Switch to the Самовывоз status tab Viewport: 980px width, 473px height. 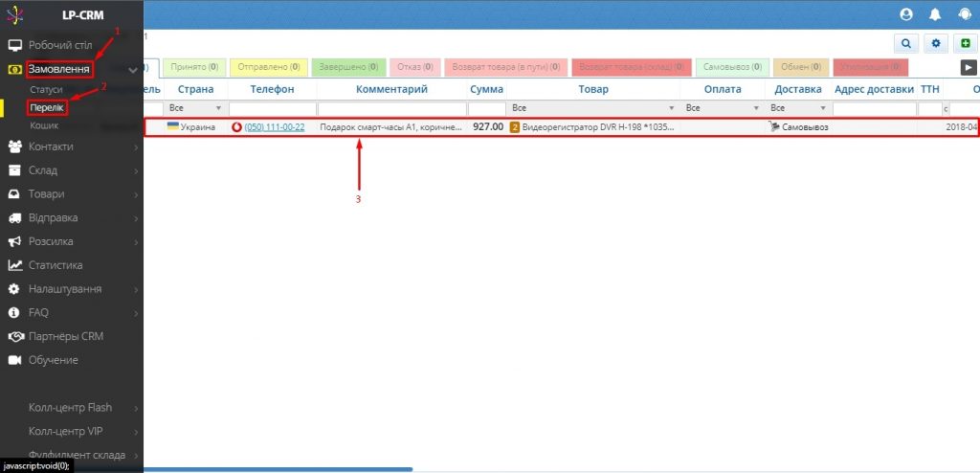point(732,67)
